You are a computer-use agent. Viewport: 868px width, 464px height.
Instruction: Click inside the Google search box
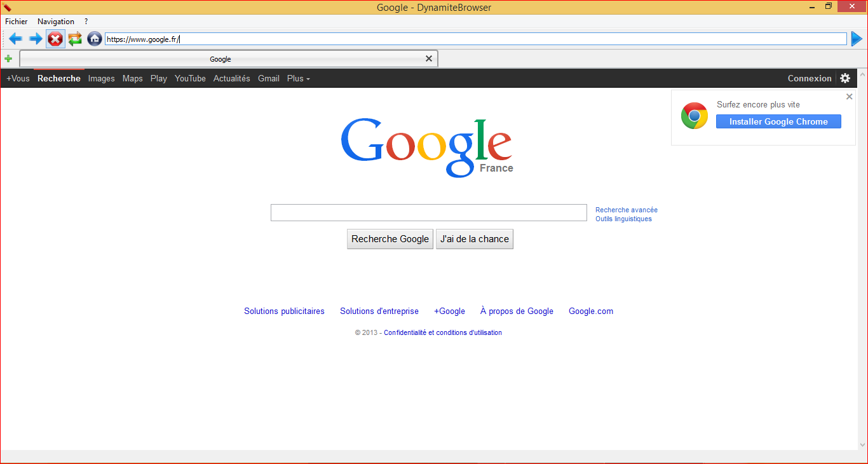click(428, 212)
